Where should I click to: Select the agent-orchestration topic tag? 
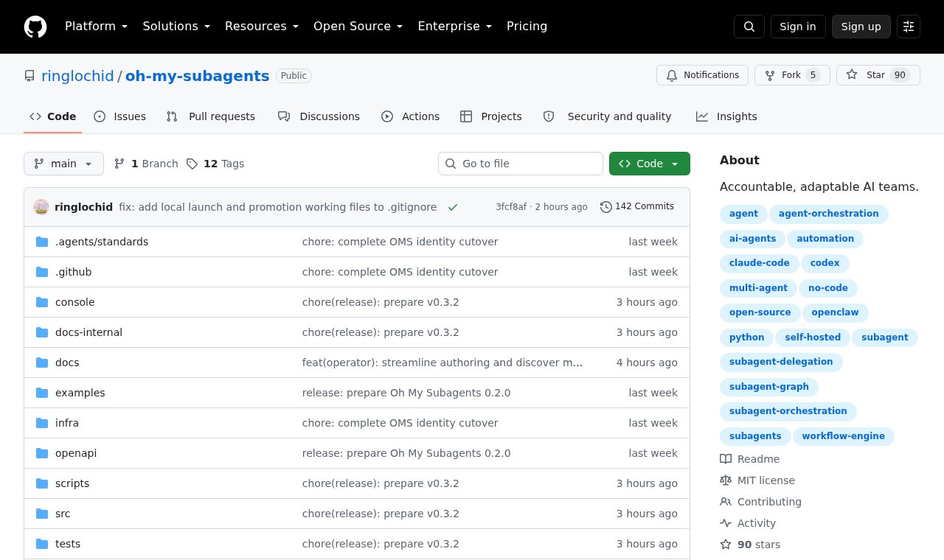[x=829, y=214]
